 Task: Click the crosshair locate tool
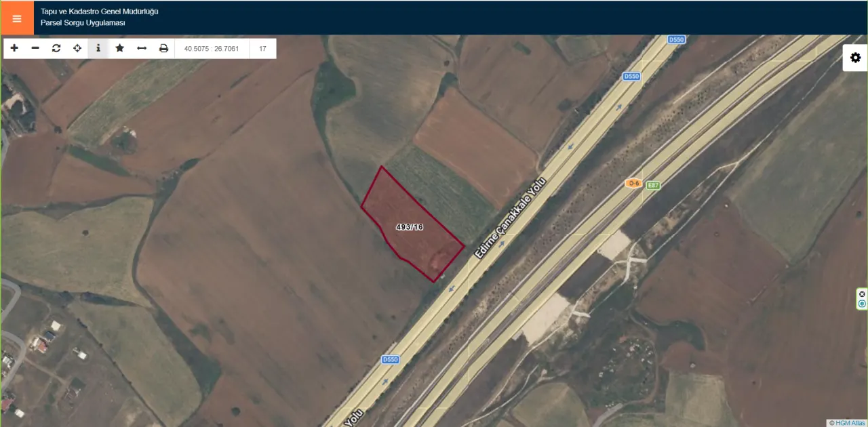77,48
